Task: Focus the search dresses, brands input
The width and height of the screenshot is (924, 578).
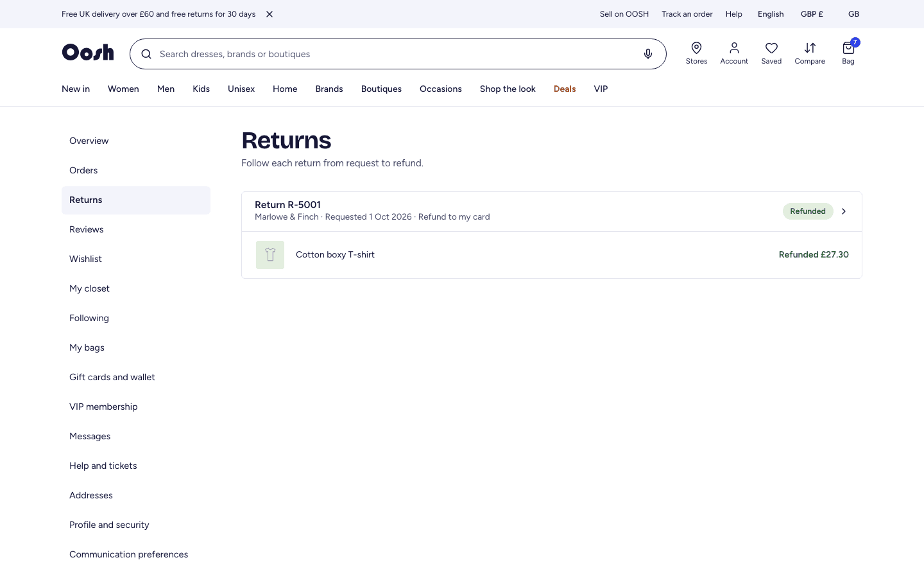Action: 398,54
